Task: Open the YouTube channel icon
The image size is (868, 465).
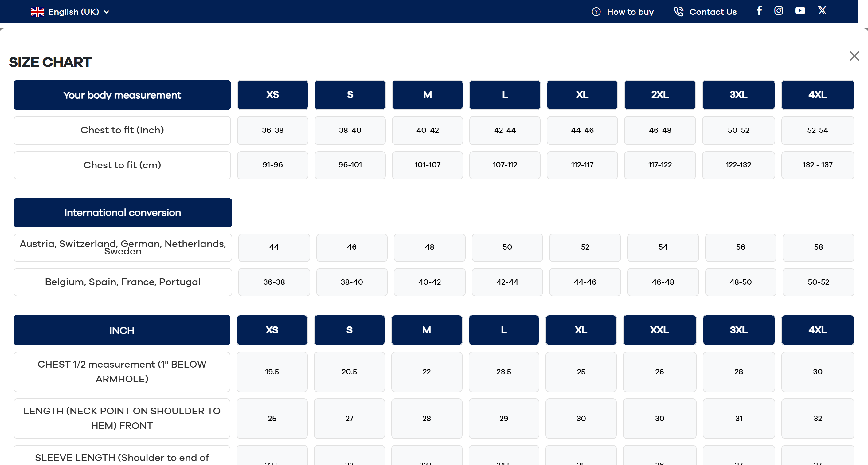Action: (x=800, y=11)
